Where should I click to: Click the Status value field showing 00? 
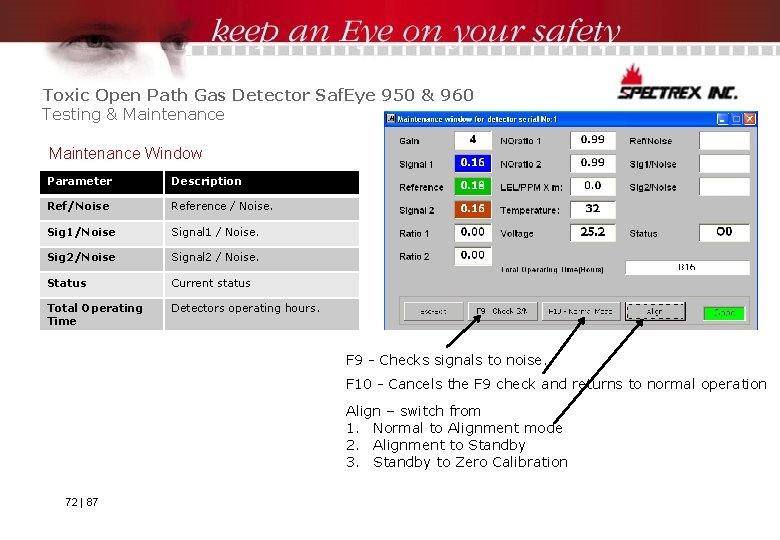724,232
